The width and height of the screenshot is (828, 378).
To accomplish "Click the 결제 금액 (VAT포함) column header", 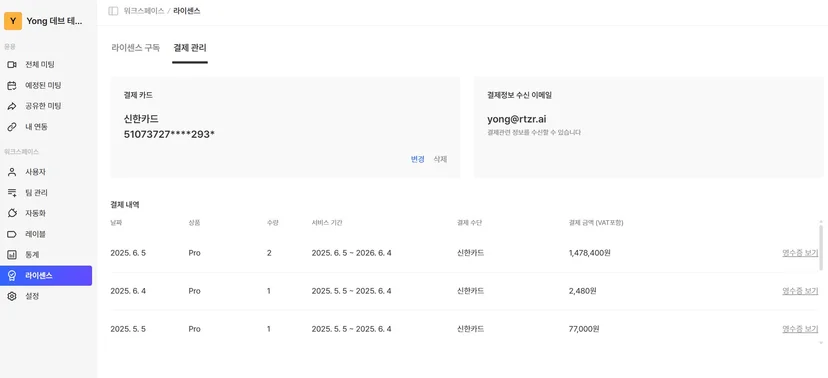I will coord(596,223).
